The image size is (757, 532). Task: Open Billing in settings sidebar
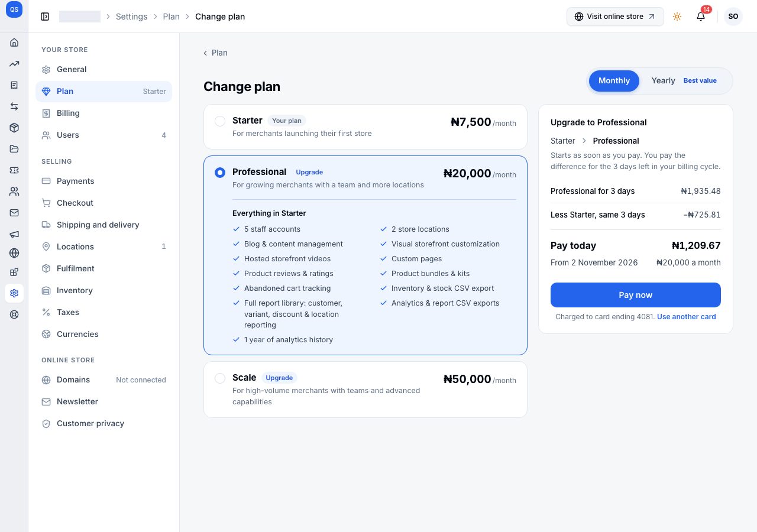pyautogui.click(x=103, y=113)
